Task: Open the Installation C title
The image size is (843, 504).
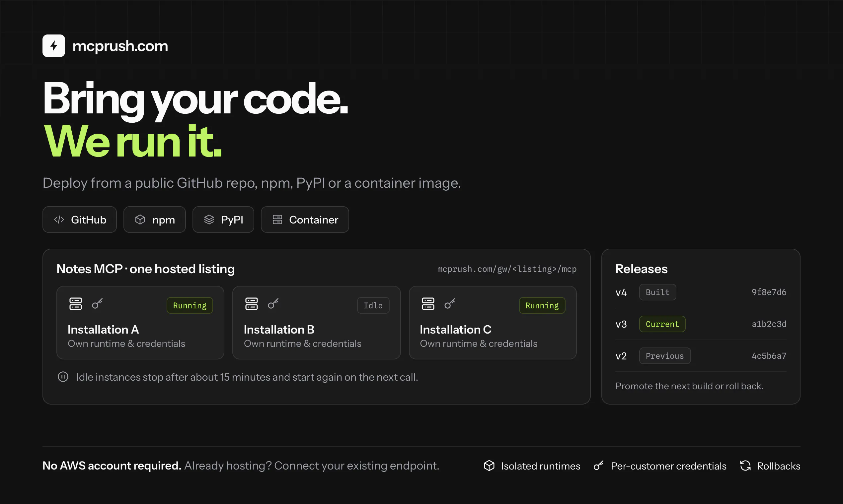Action: click(456, 330)
